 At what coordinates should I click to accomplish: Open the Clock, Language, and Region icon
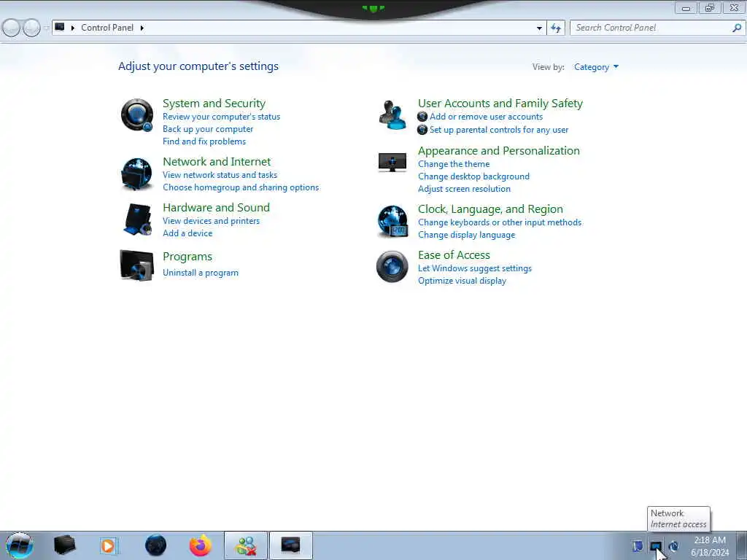click(392, 221)
